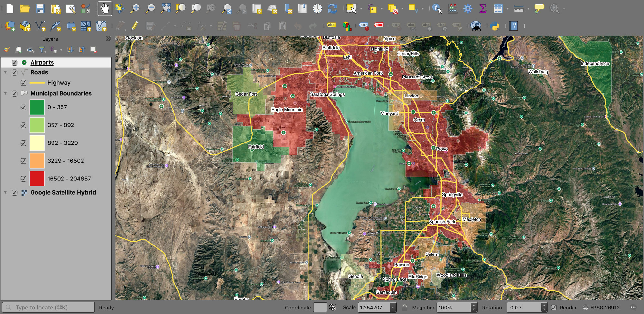This screenshot has height=314, width=644.
Task: Click the orange 3229 - 16502 swatch
Action: 37,161
